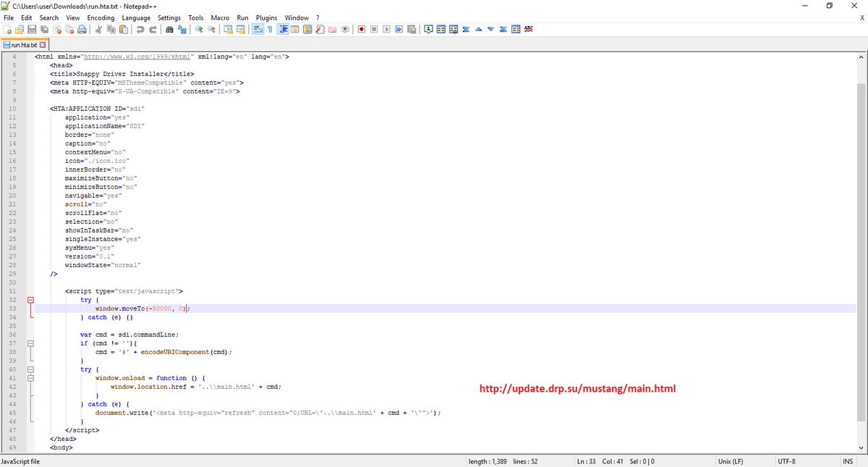This screenshot has width=868, height=467.
Task: Click the blue down triangle toolbar icon
Action: pyautogui.click(x=490, y=30)
